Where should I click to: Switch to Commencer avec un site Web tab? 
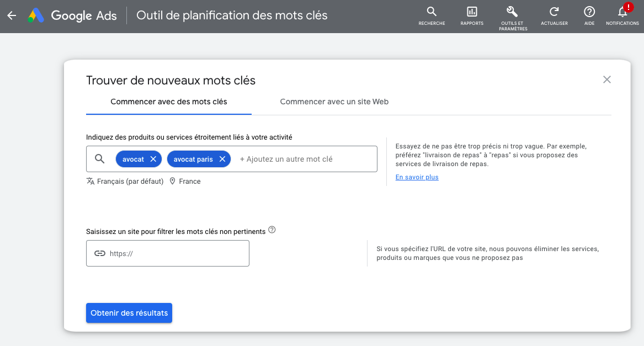tap(334, 102)
